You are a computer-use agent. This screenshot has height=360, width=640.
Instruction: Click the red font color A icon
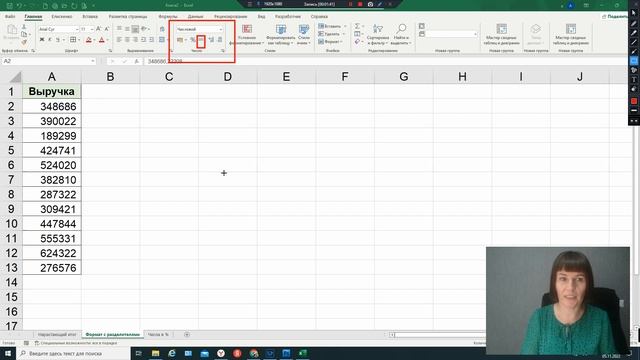point(102,40)
